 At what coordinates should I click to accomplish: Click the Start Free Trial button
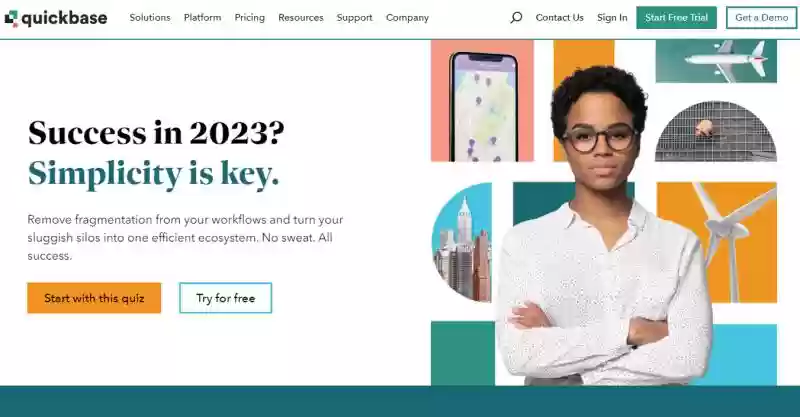point(676,17)
